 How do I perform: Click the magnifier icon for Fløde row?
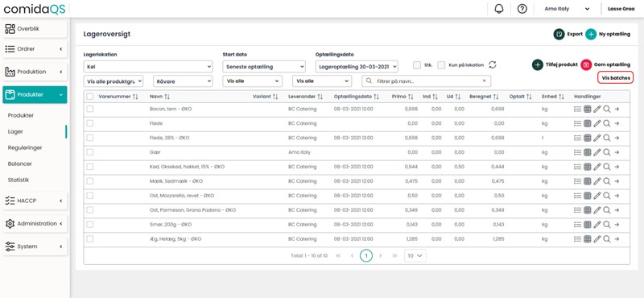pos(607,123)
